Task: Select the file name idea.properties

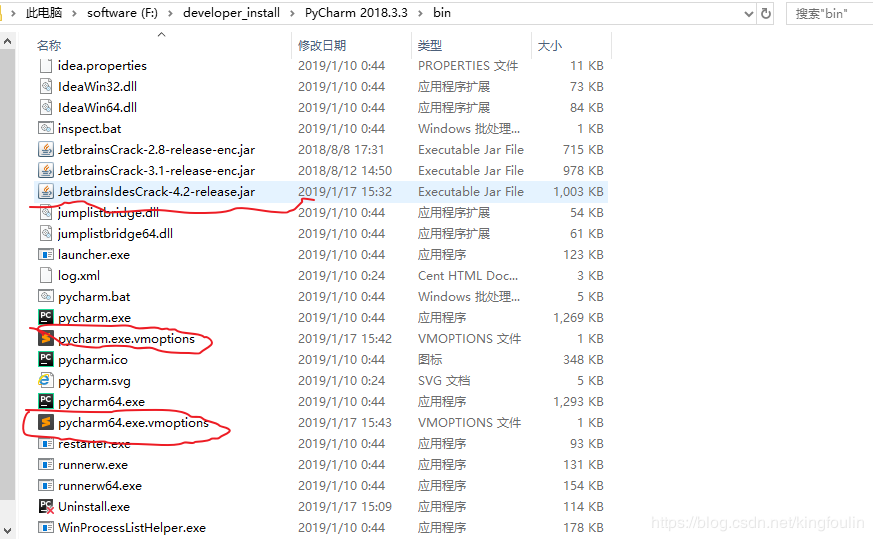Action: pyautogui.click(x=102, y=66)
